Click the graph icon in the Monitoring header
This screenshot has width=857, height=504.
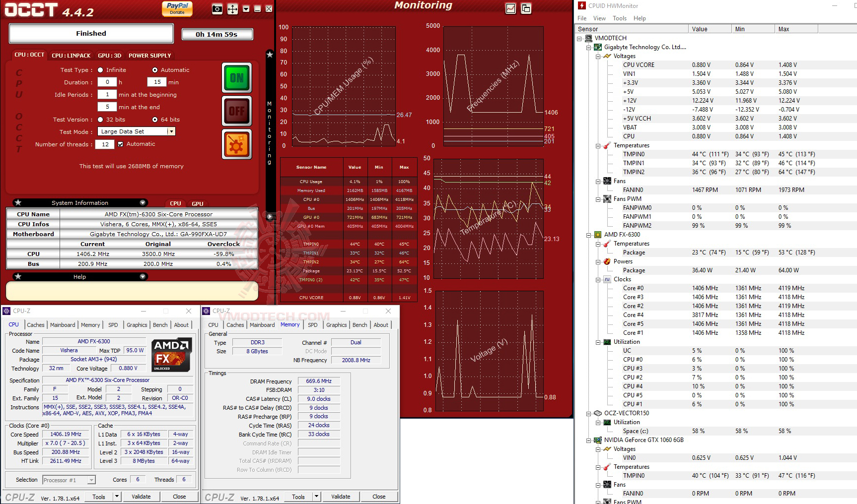[510, 8]
